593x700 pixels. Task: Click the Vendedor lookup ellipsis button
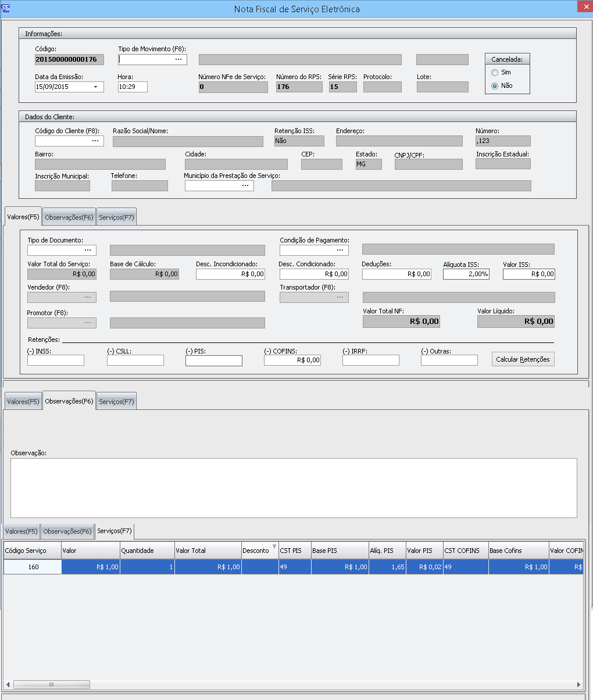88,297
